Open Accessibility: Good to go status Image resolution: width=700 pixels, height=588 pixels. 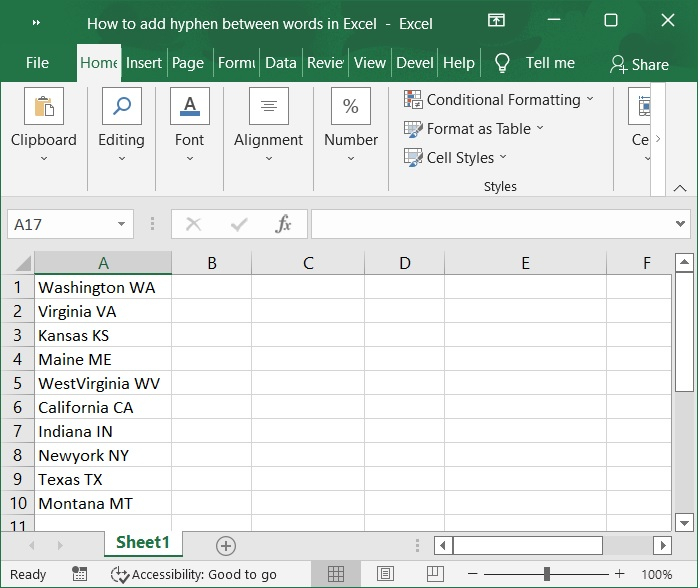tap(194, 574)
